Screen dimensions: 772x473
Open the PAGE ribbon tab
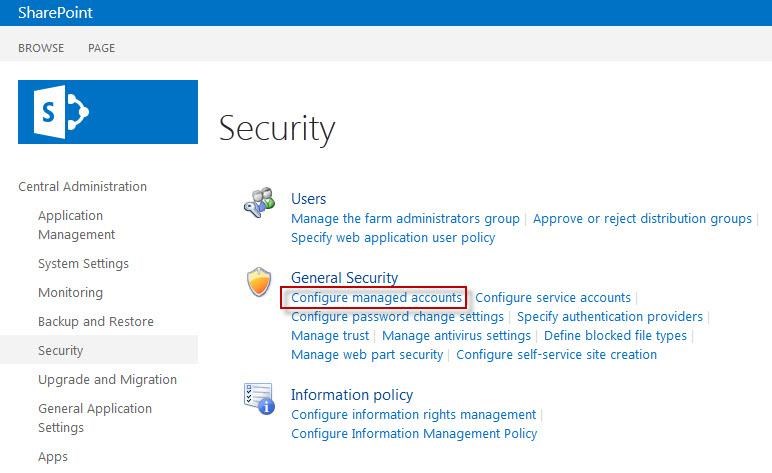point(101,48)
